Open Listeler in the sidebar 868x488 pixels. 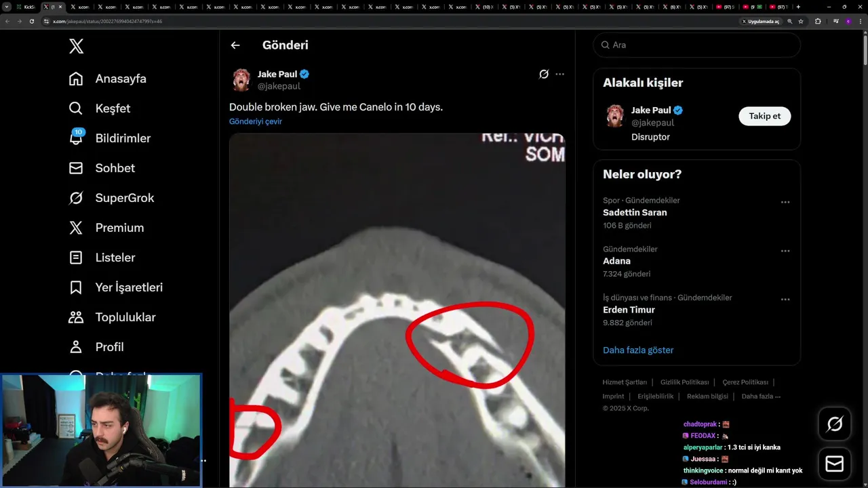[115, 258]
